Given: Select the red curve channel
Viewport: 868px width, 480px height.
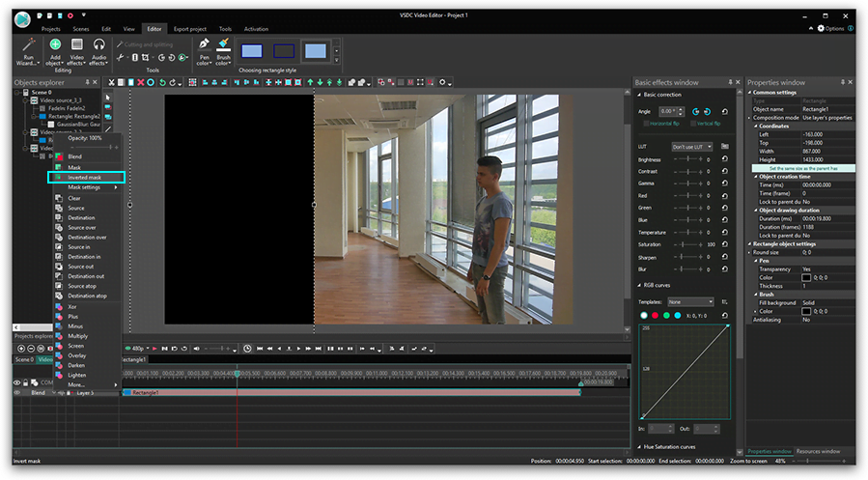Looking at the screenshot, I should click(x=655, y=315).
